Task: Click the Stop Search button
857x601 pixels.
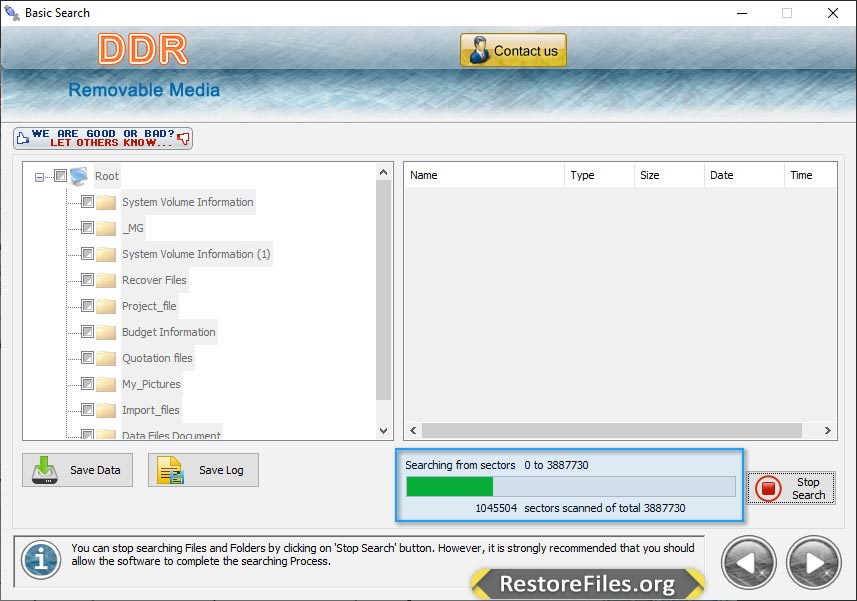Action: pos(791,488)
